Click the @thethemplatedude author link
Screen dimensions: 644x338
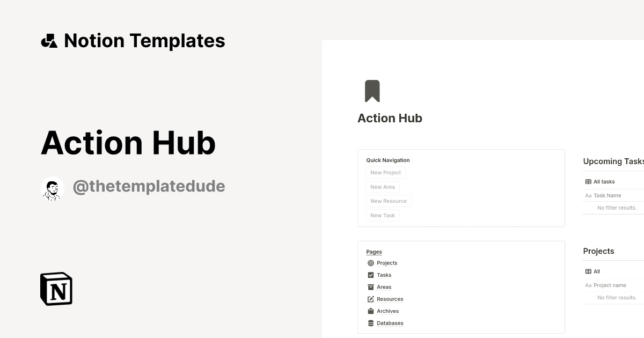point(149,186)
